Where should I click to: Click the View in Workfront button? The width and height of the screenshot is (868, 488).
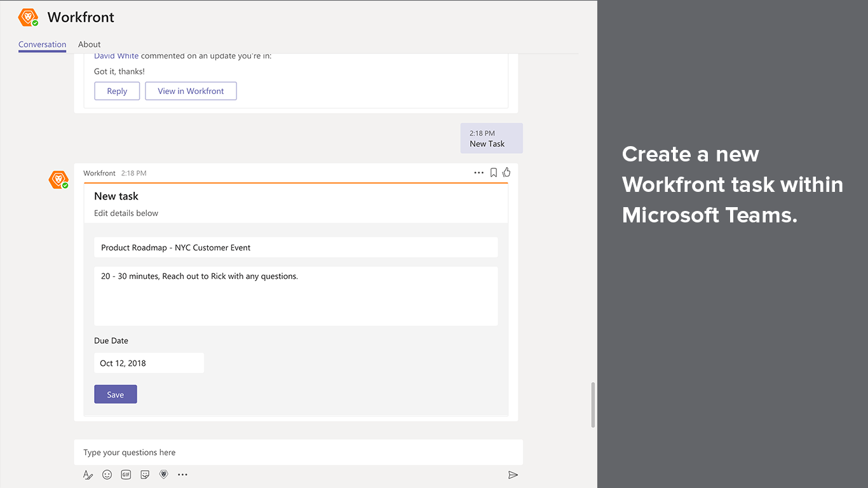click(191, 91)
